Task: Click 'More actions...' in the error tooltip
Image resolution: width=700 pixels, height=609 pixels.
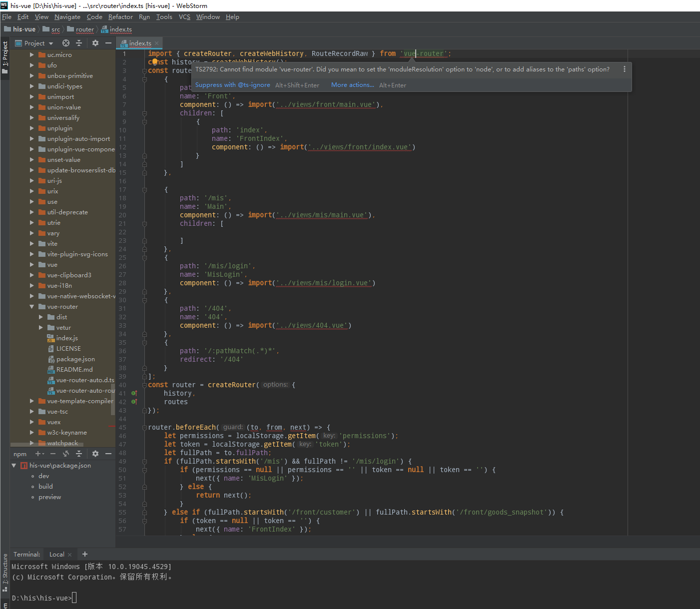Action: (353, 85)
